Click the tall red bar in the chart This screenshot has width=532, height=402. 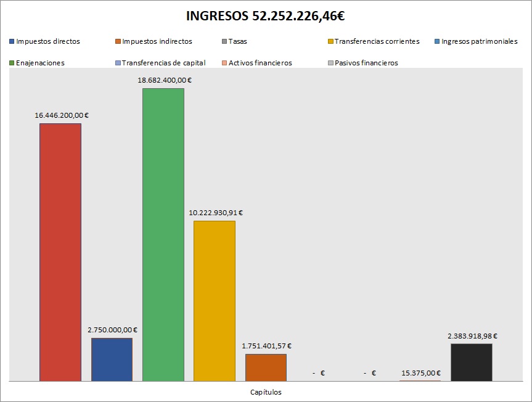pyautogui.click(x=60, y=252)
